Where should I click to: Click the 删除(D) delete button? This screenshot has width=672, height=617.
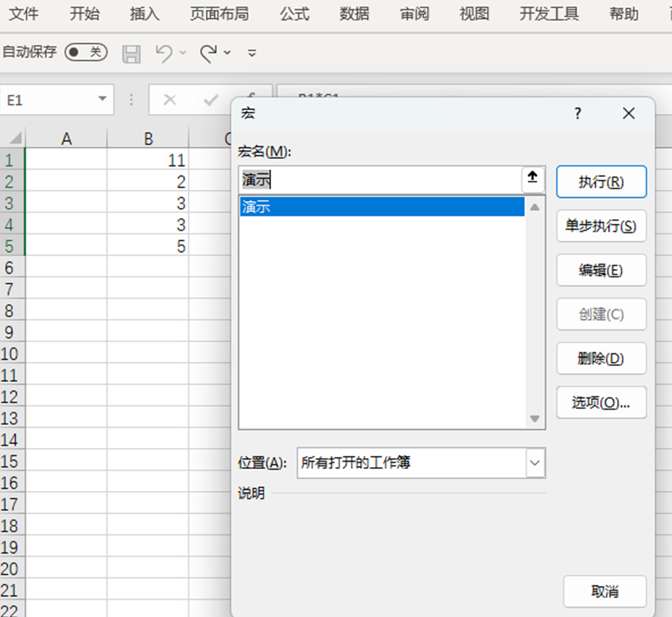[601, 358]
